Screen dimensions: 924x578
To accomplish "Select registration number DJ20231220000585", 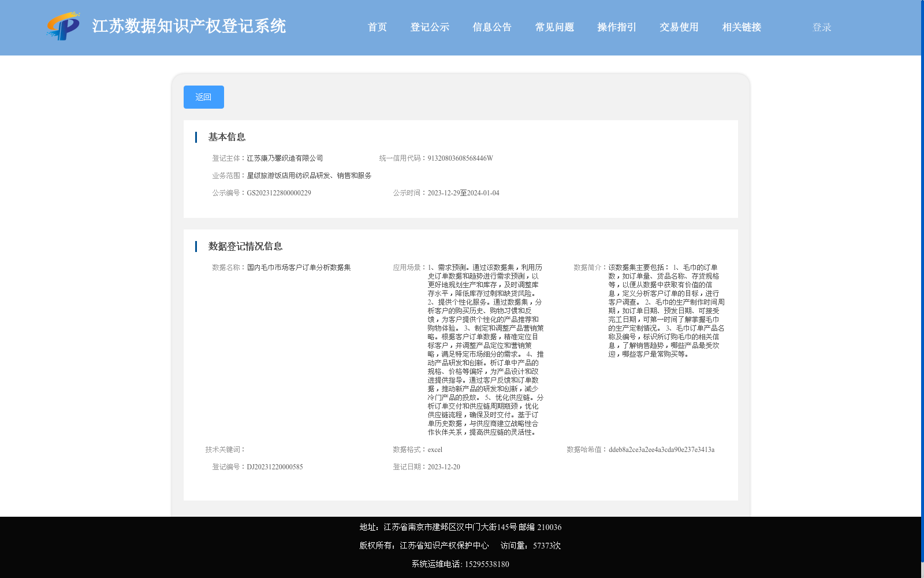I will coord(275,467).
